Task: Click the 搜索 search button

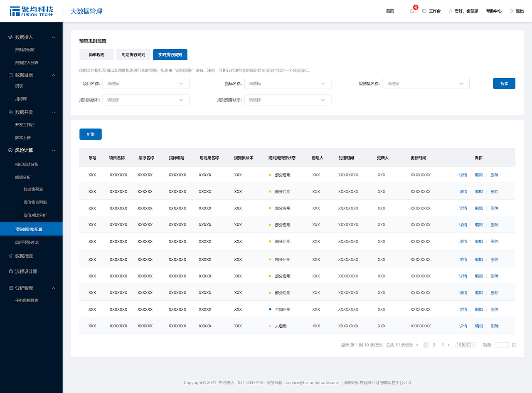Action: point(504,84)
